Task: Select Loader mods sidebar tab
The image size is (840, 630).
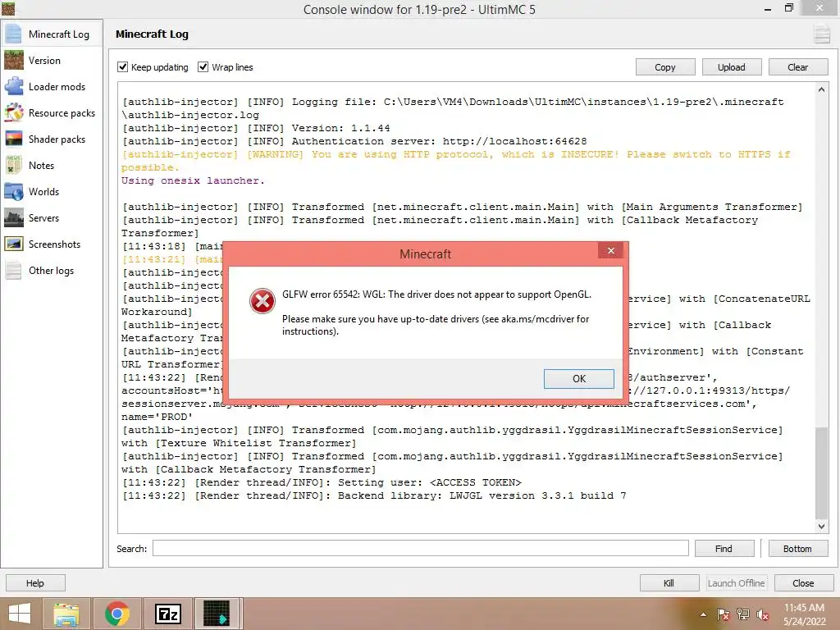Action: 52,86
